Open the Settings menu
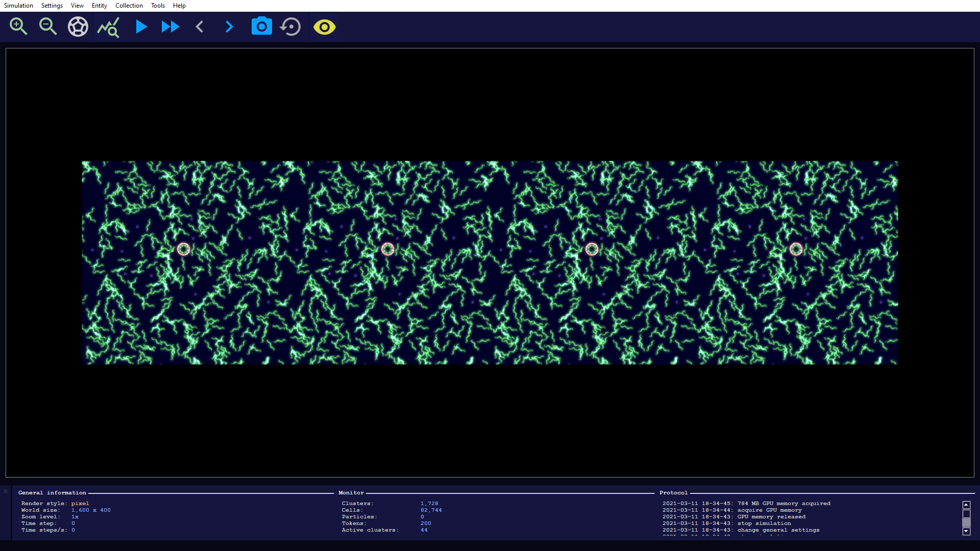The image size is (980, 551). click(x=52, y=6)
